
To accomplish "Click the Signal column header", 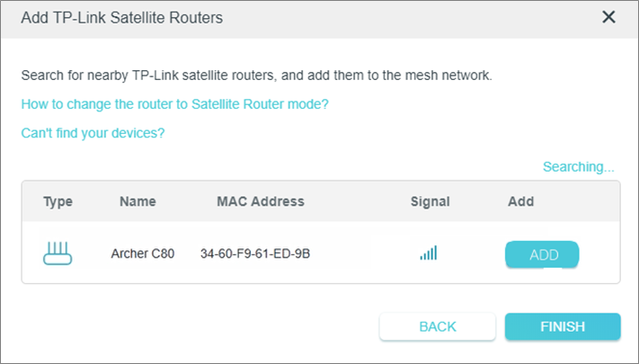I will 430,201.
